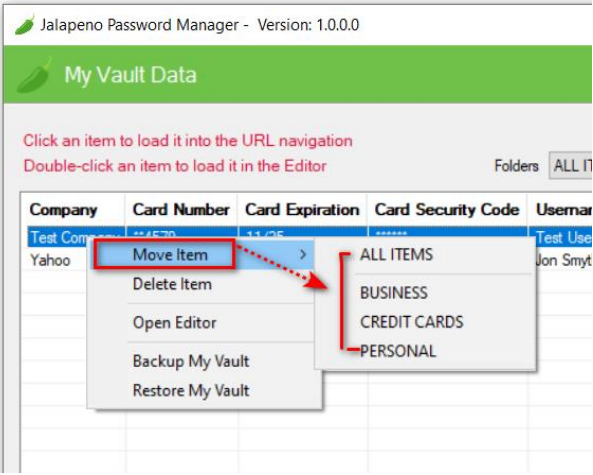Click the Jon Smyth username cell
593x475 pixels.
[564, 260]
